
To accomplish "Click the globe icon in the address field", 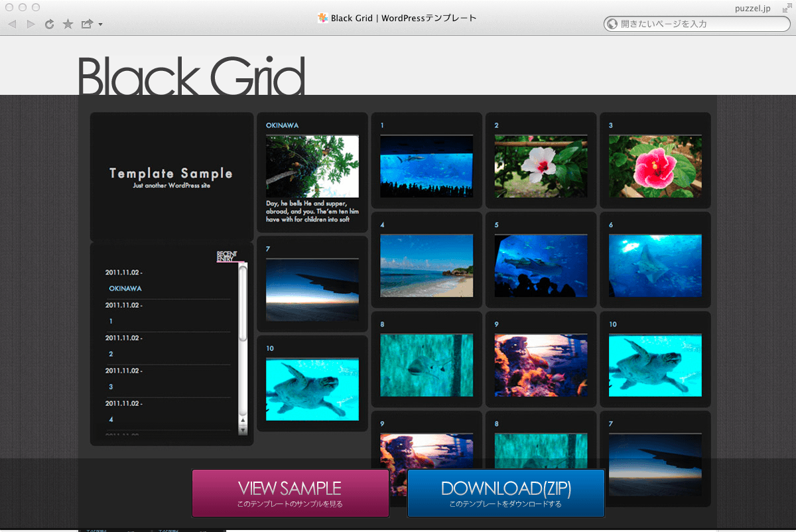I will pos(612,24).
